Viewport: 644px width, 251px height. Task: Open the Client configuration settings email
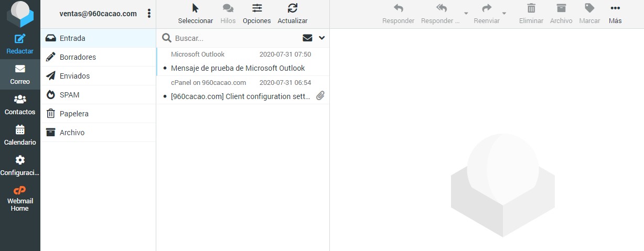tap(243, 90)
